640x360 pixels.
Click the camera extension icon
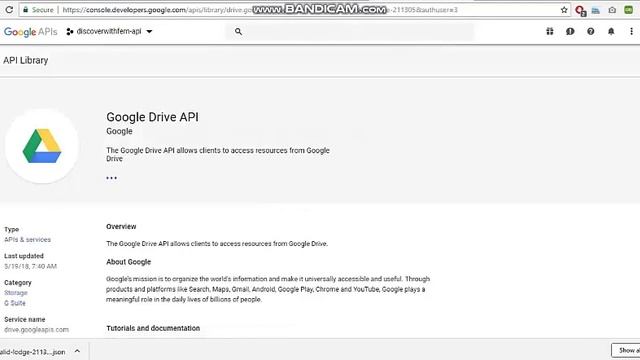(x=612, y=10)
